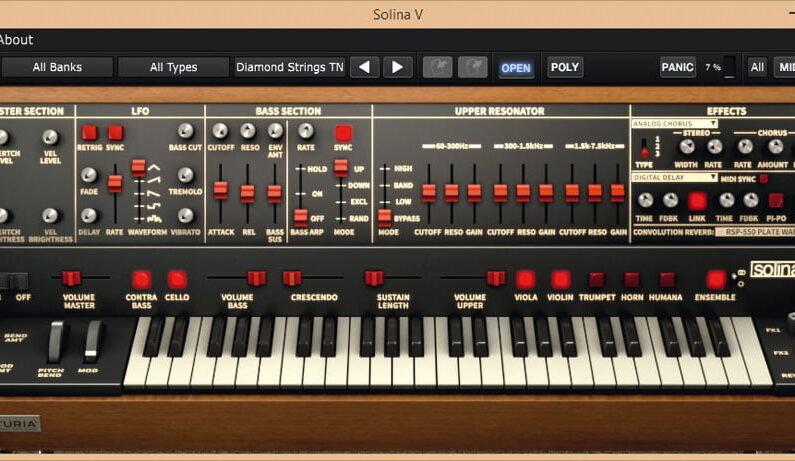Click the All MIDI channel button
The height and width of the screenshot is (461, 795).
(757, 67)
